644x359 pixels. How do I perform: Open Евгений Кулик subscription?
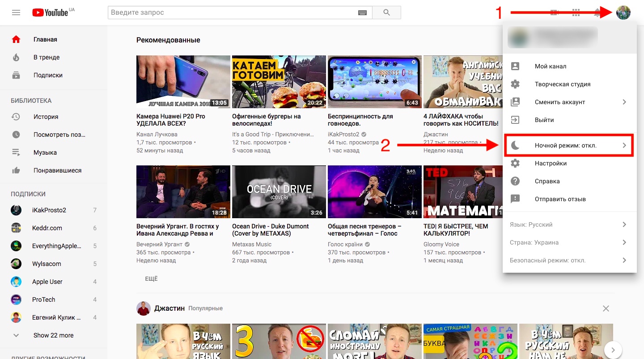point(54,317)
